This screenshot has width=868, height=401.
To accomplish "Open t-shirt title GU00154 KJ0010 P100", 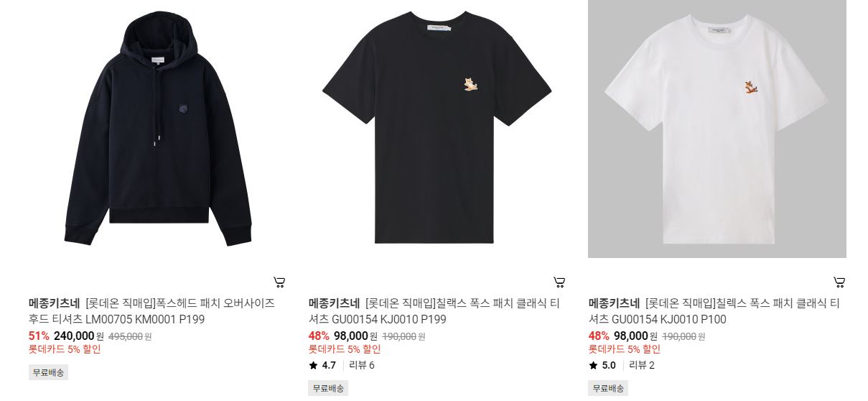I will click(714, 311).
